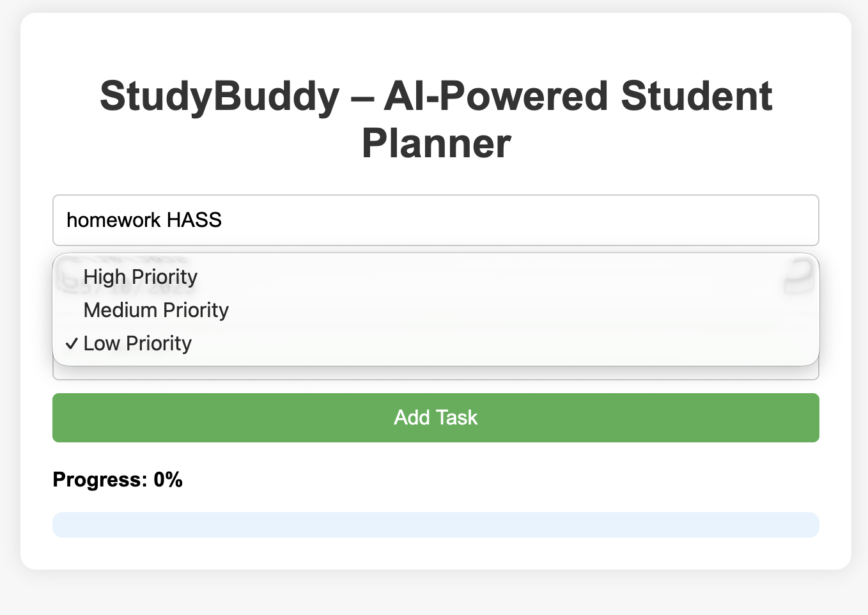
Task: Click the checkmark beside Low Priority
Action: (72, 343)
